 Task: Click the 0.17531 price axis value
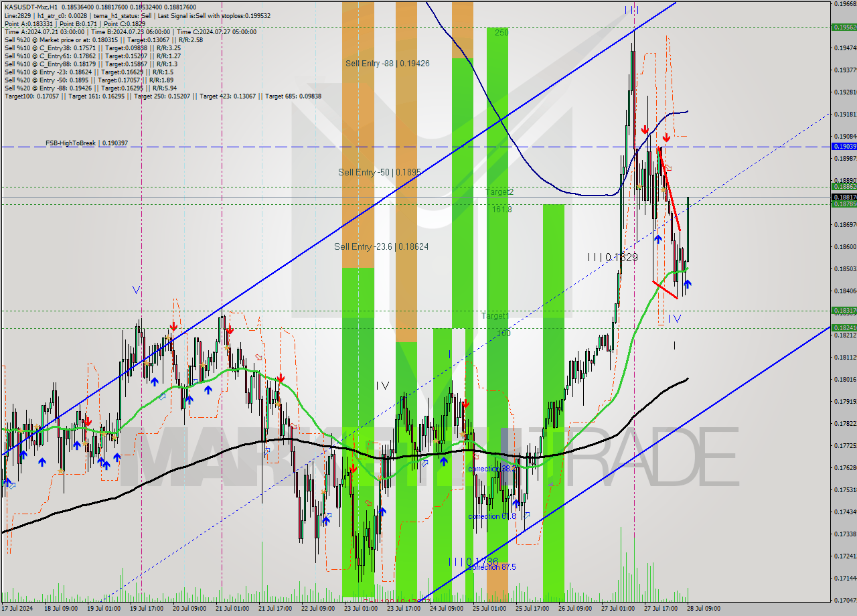pyautogui.click(x=846, y=489)
